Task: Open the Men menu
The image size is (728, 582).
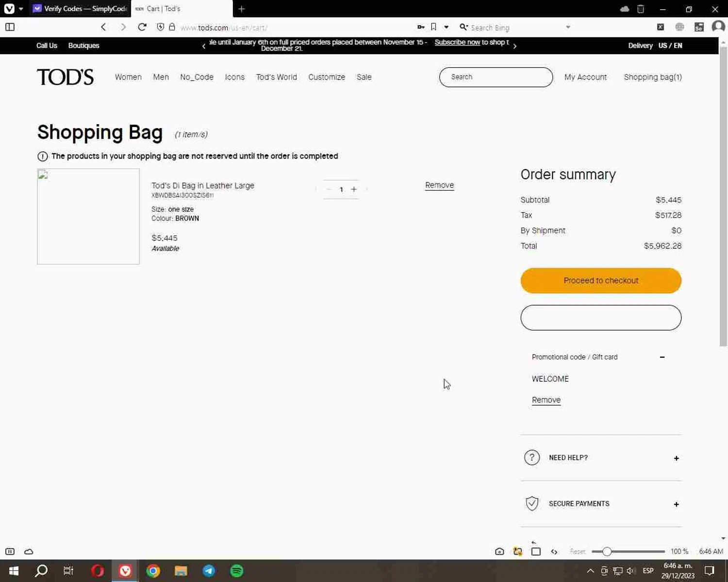Action: click(x=161, y=77)
